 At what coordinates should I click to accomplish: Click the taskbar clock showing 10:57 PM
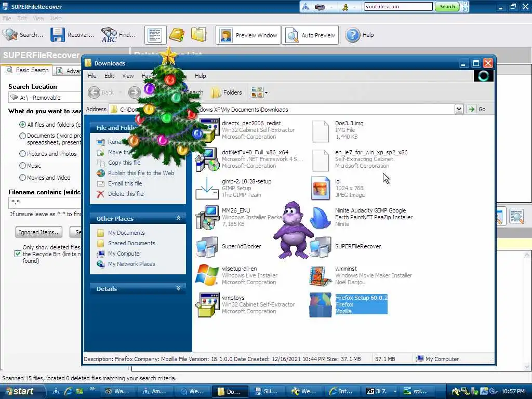513,391
